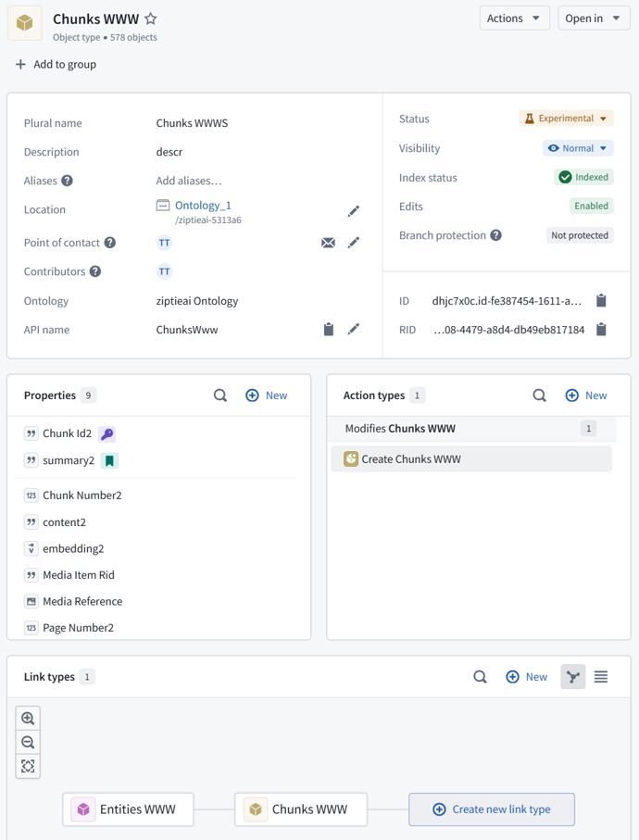Screen dimensions: 639x840
Task: Show help for Point of contact
Action: pos(110,243)
